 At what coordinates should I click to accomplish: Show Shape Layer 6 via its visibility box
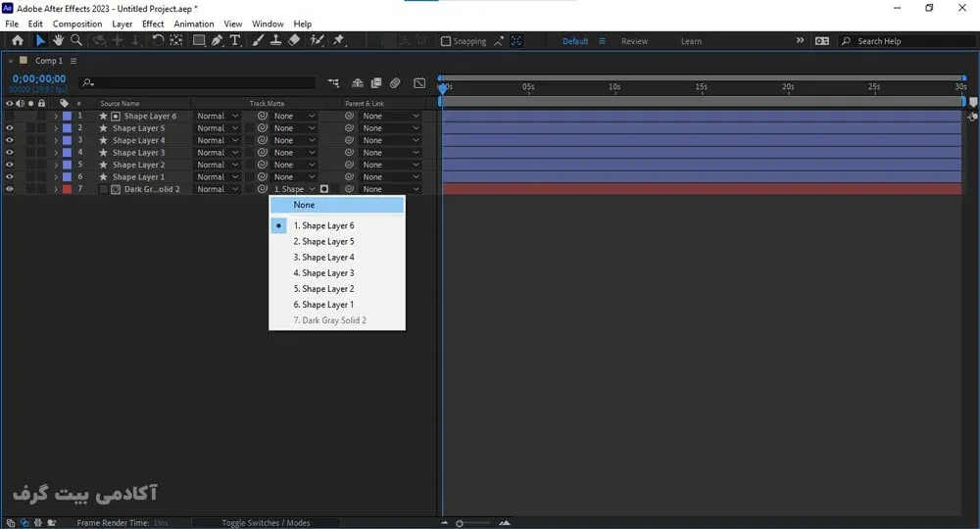(10, 116)
